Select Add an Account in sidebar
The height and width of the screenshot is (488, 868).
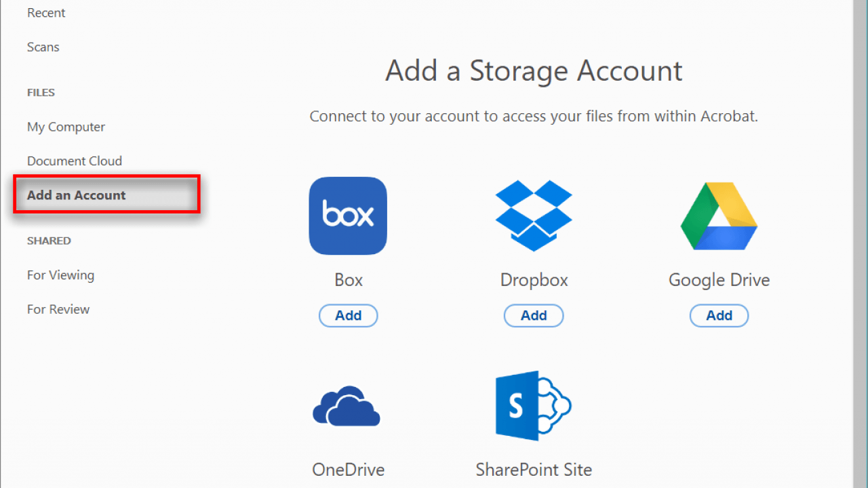[106, 195]
